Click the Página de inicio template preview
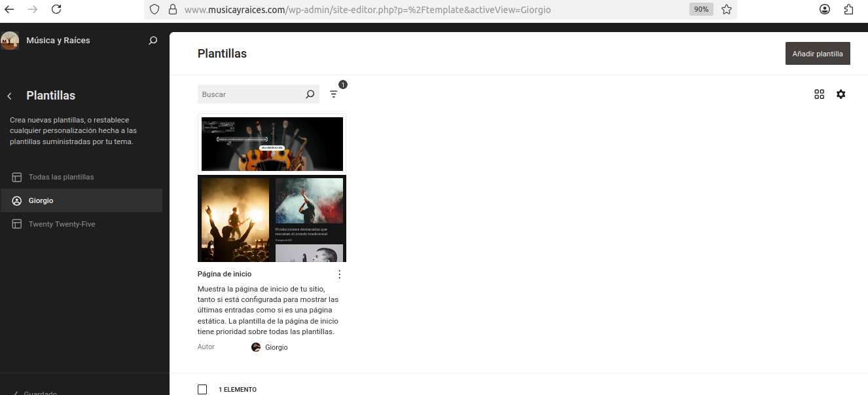Image resolution: width=868 pixels, height=395 pixels. [272, 189]
